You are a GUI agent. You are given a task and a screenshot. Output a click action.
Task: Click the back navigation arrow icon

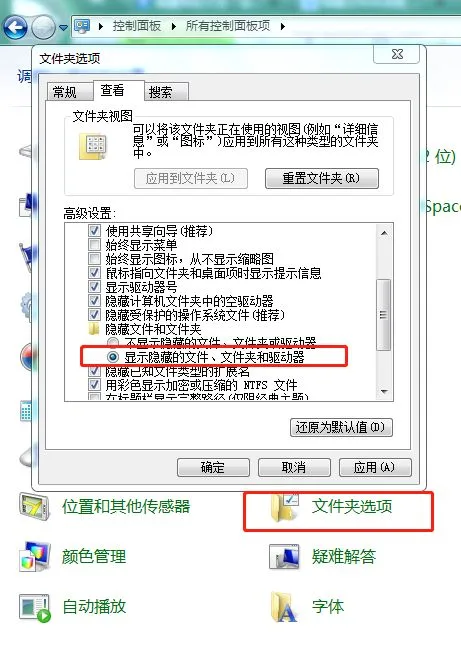click(x=15, y=28)
